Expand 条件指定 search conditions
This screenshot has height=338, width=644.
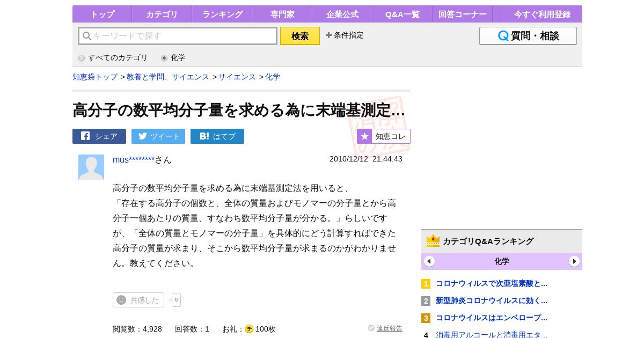(x=345, y=35)
